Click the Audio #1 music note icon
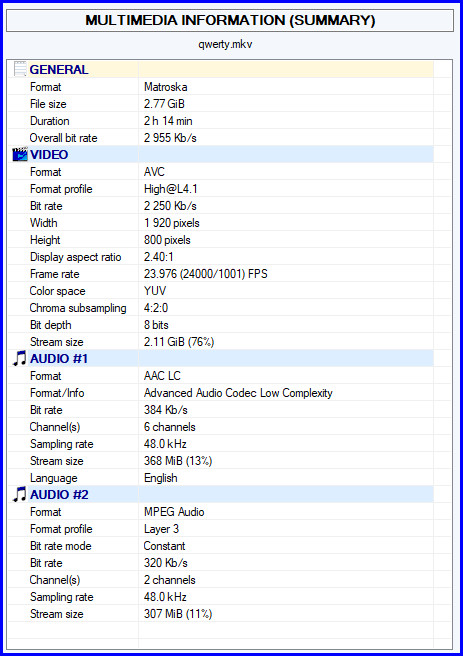Viewport: 463px width, 656px height. click(x=20, y=359)
